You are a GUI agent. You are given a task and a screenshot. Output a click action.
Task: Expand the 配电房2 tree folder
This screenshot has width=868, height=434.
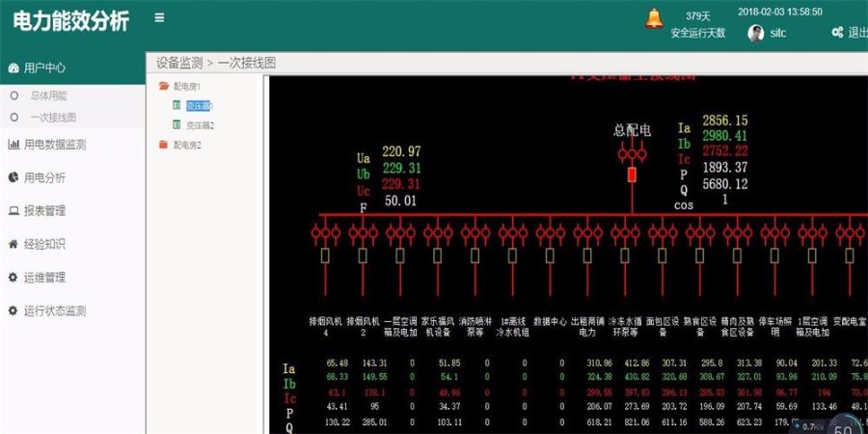[163, 145]
